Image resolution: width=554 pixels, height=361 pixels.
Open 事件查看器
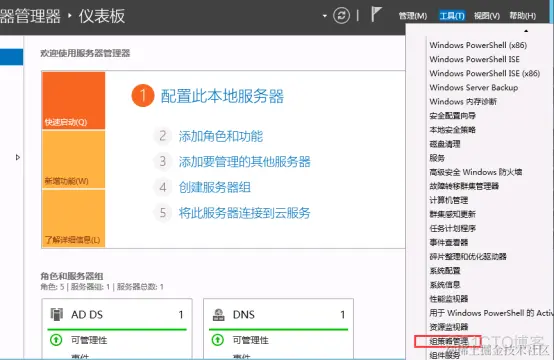tap(449, 242)
